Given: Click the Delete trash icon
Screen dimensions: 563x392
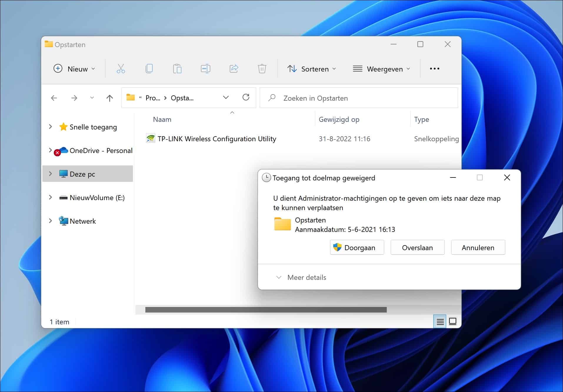Looking at the screenshot, I should 262,69.
